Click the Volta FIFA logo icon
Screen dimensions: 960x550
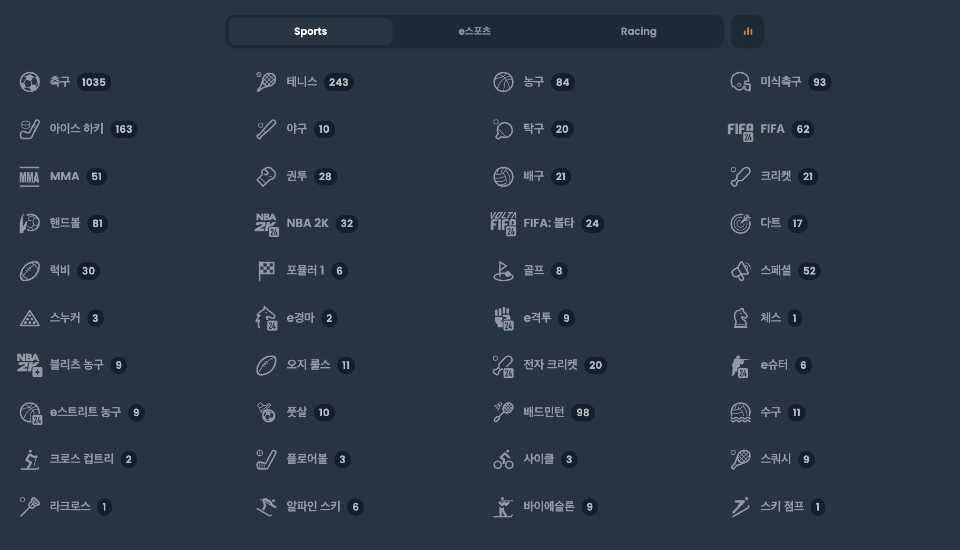[503, 224]
